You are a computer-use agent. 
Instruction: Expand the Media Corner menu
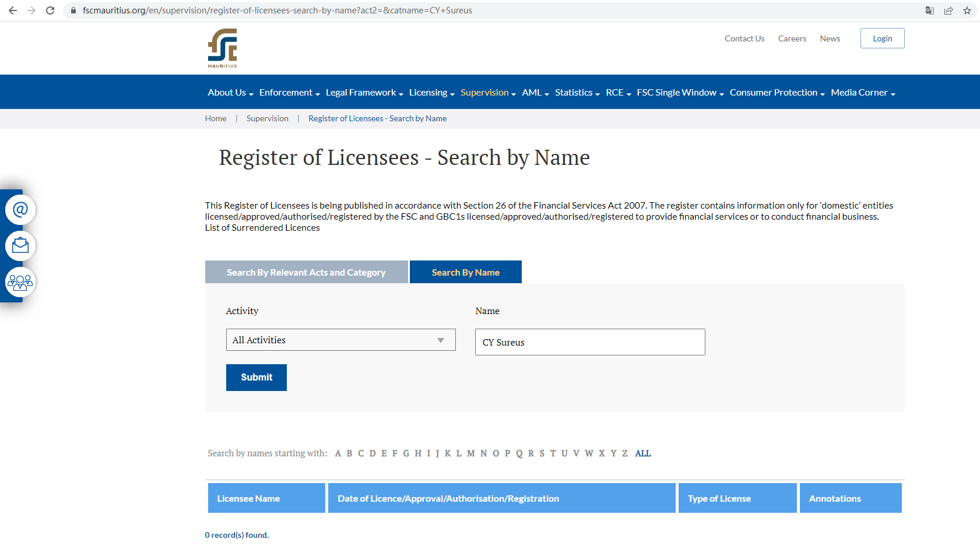[x=863, y=93]
